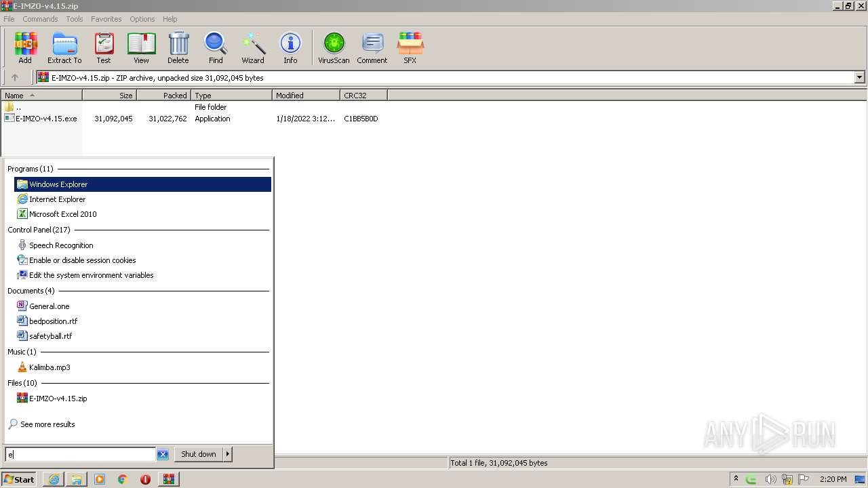Open E-IMZO-v4.15.zip file result
This screenshot has height=488, width=868.
142,399
